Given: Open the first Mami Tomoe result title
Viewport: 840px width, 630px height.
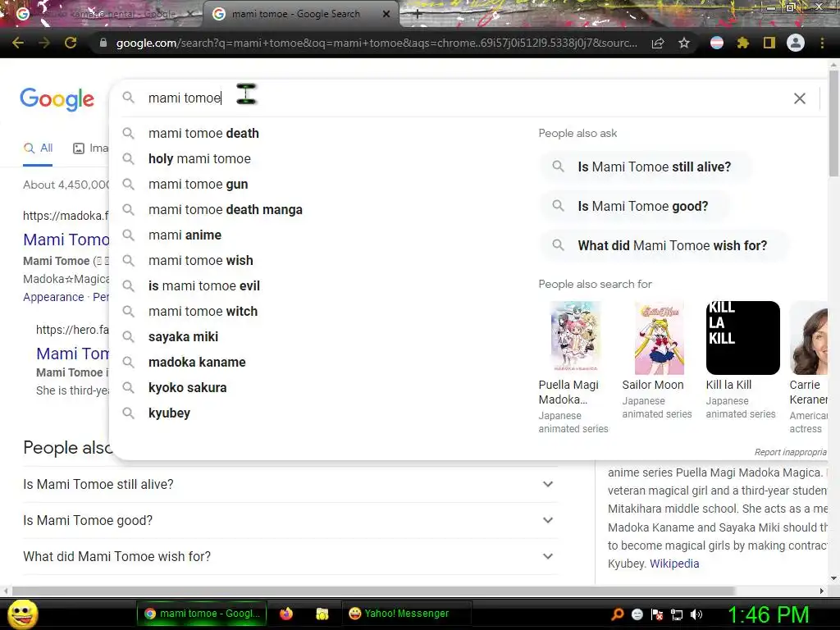Looking at the screenshot, I should [x=66, y=240].
